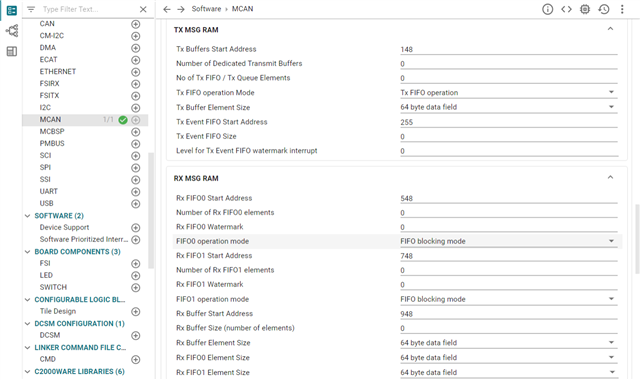Select the Device Support item

[64, 227]
